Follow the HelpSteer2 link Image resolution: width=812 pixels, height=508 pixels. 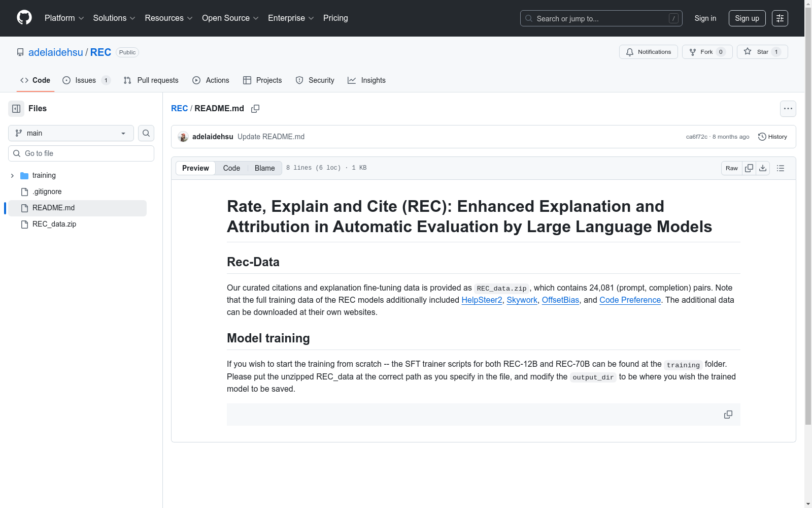482,300
